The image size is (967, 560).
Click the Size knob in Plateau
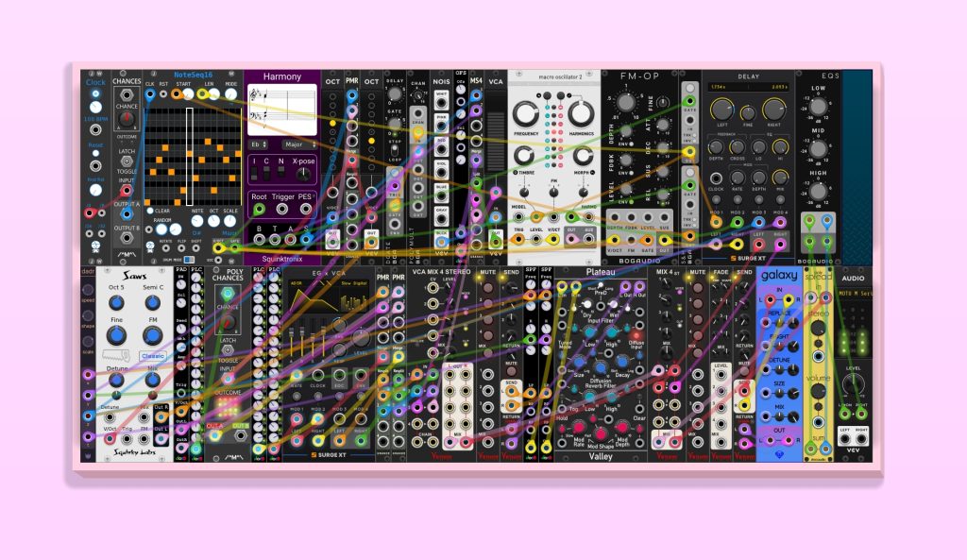[579, 362]
